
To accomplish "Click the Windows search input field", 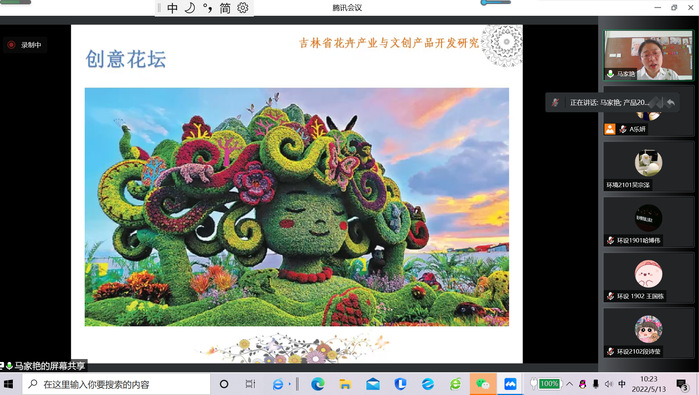I will [x=116, y=384].
